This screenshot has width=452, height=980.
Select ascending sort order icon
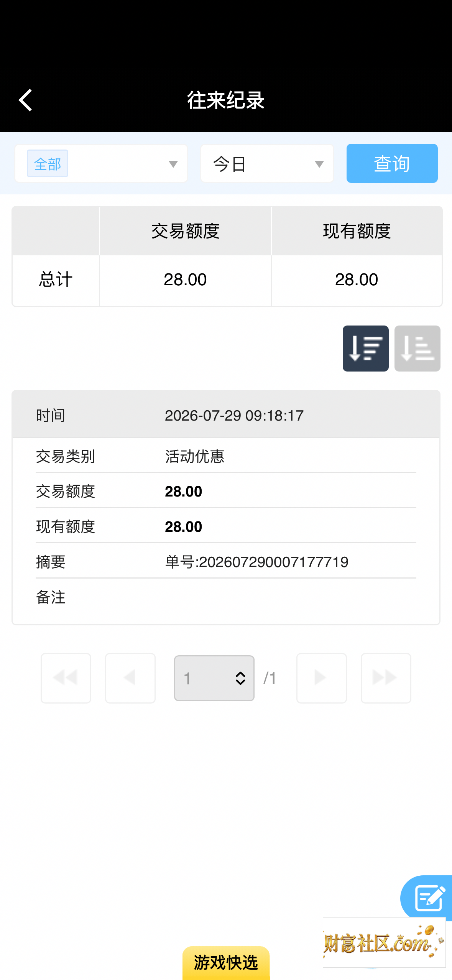pyautogui.click(x=417, y=348)
